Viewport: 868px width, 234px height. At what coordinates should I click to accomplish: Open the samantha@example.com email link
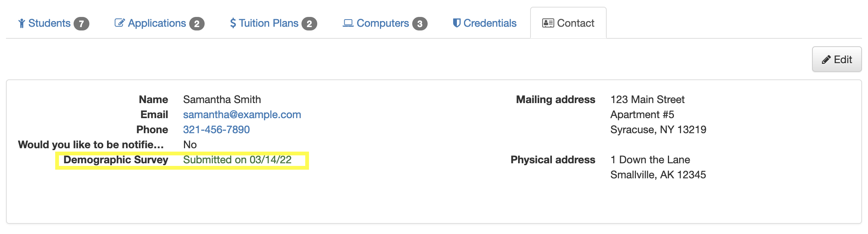tap(242, 115)
